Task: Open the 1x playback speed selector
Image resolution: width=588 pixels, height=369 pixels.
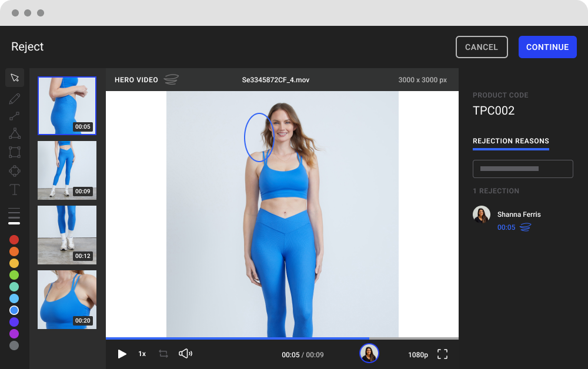Action: (x=142, y=354)
